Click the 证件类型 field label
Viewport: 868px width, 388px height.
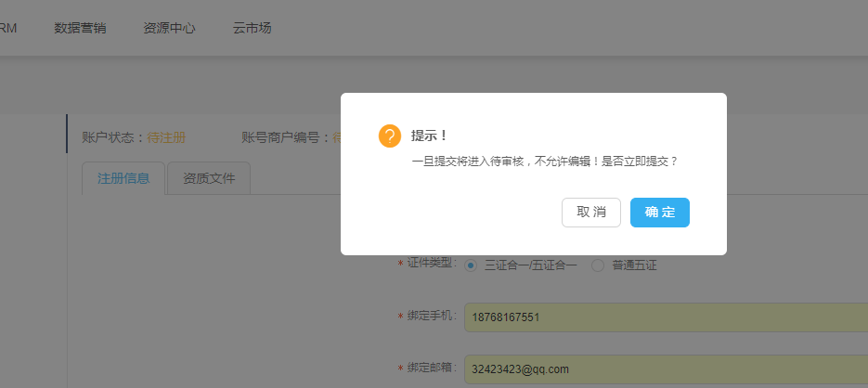tap(432, 263)
